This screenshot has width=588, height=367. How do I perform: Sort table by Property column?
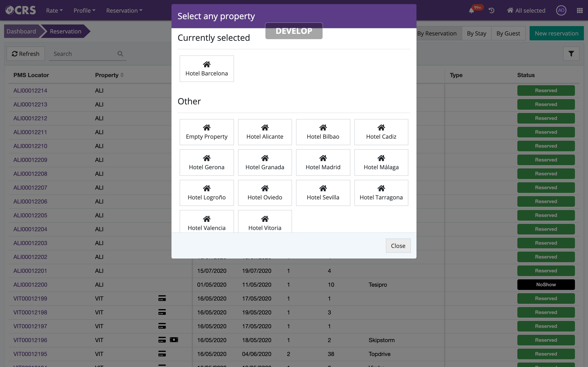[109, 75]
